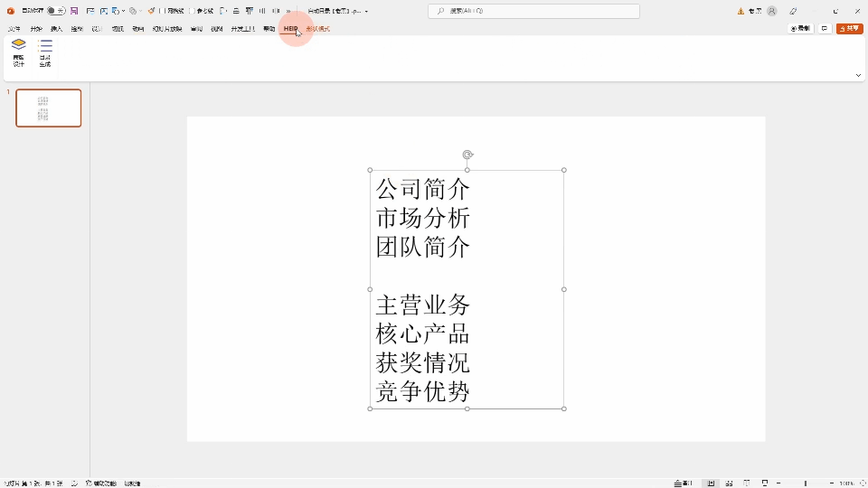Image resolution: width=868 pixels, height=488 pixels.
Task: Click zoom in plus button
Action: coord(832,483)
